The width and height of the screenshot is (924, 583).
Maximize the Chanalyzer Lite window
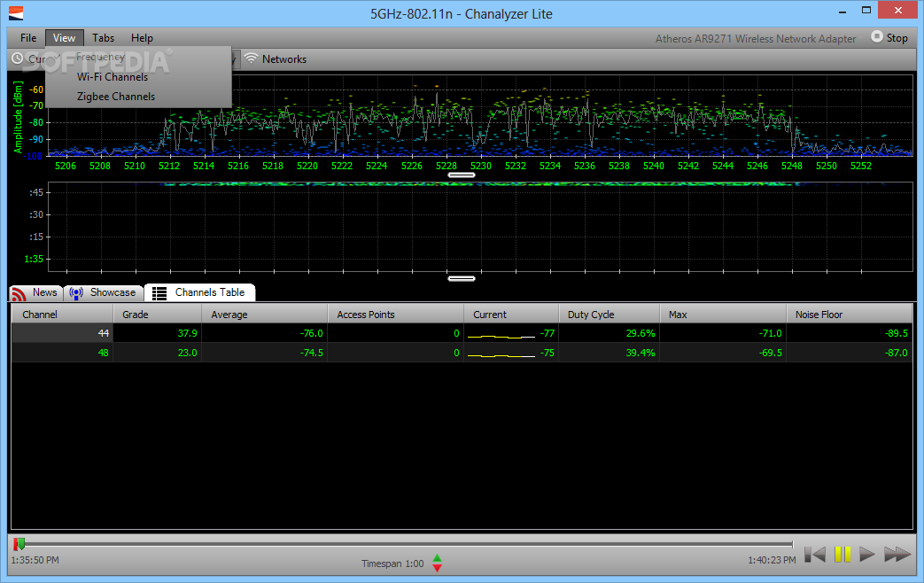click(x=866, y=10)
